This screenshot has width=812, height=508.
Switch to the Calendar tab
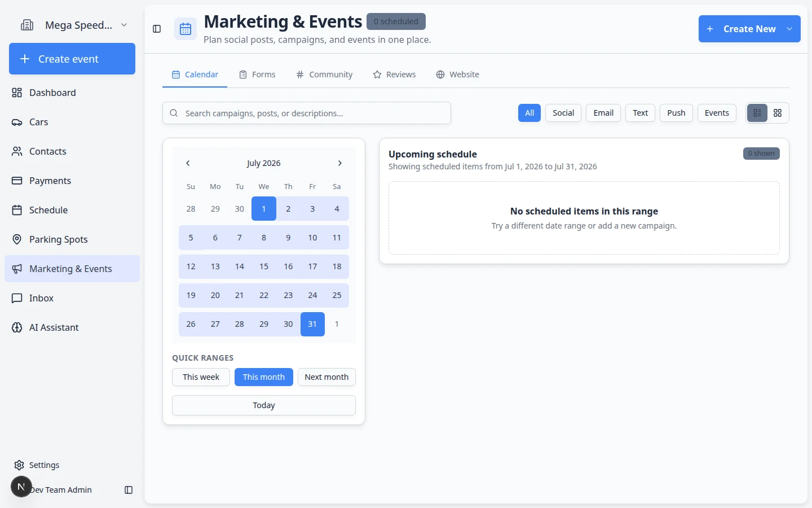tap(195, 75)
